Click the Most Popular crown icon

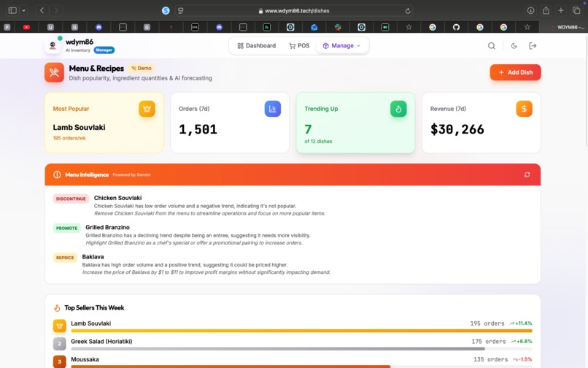(147, 109)
